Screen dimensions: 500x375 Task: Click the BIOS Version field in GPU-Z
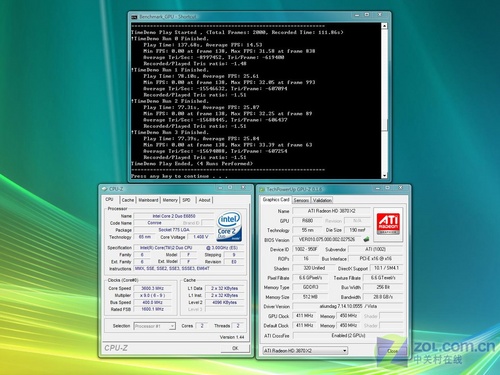click(327, 240)
